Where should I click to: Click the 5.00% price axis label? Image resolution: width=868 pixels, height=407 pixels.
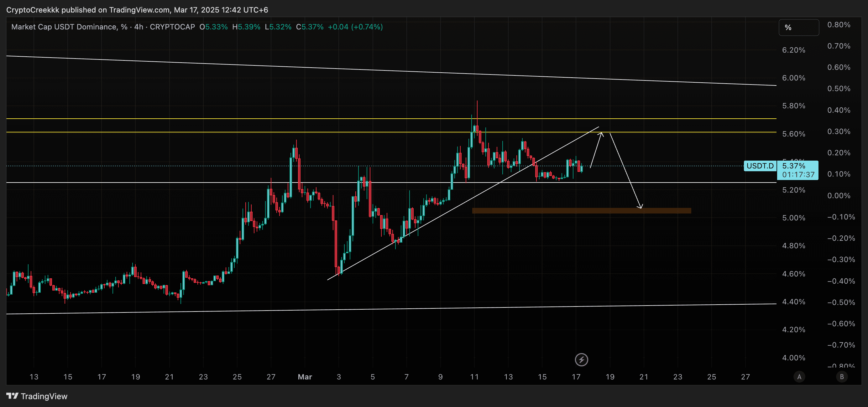(793, 218)
